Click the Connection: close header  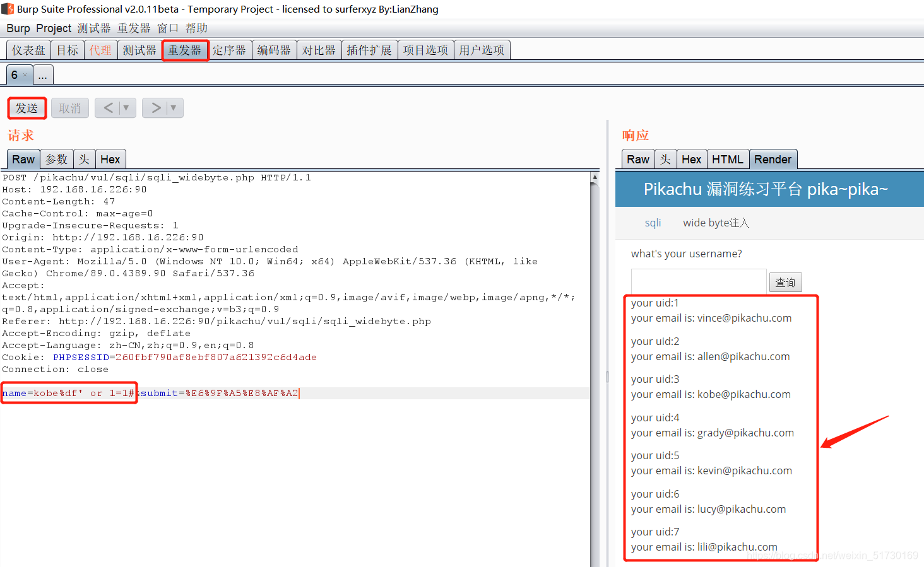56,370
